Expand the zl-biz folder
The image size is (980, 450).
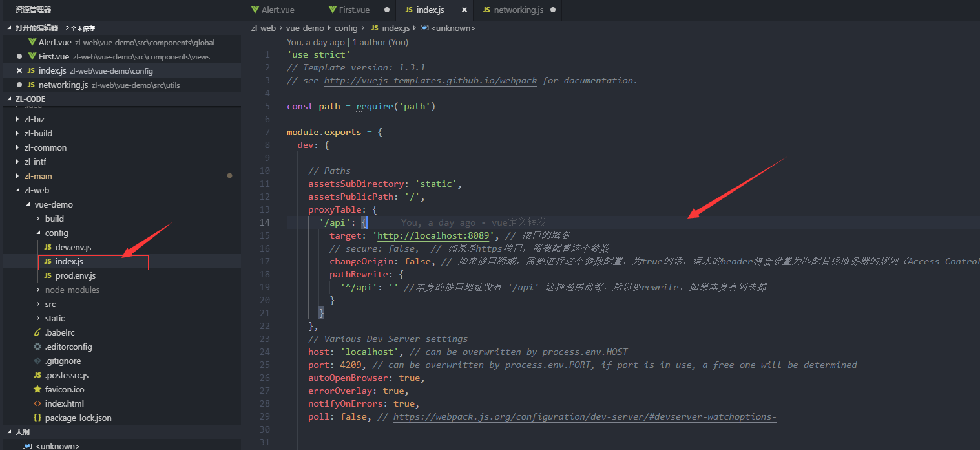point(34,119)
